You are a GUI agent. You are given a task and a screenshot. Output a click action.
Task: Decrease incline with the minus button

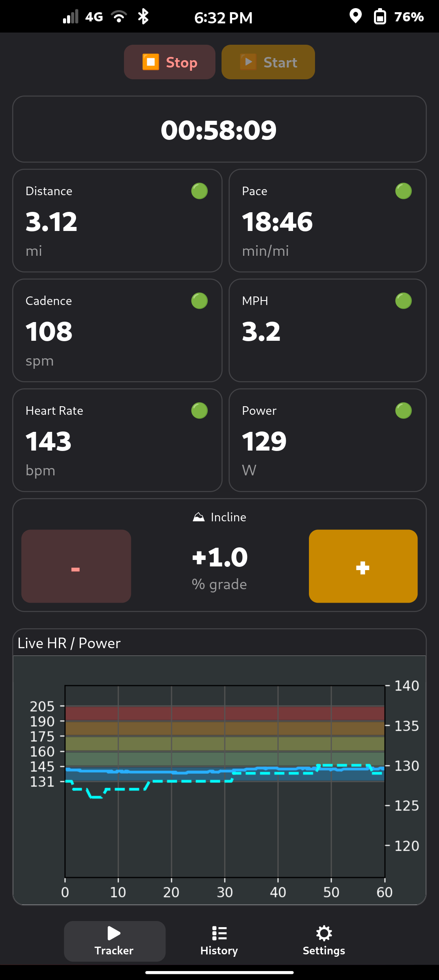(x=76, y=566)
